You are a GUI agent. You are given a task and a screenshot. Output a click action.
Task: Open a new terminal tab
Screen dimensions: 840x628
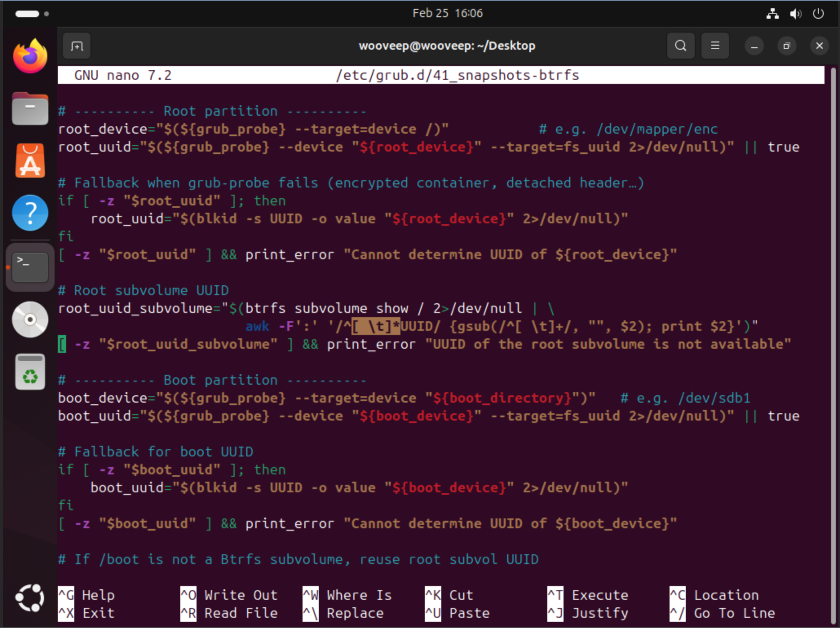coord(77,46)
